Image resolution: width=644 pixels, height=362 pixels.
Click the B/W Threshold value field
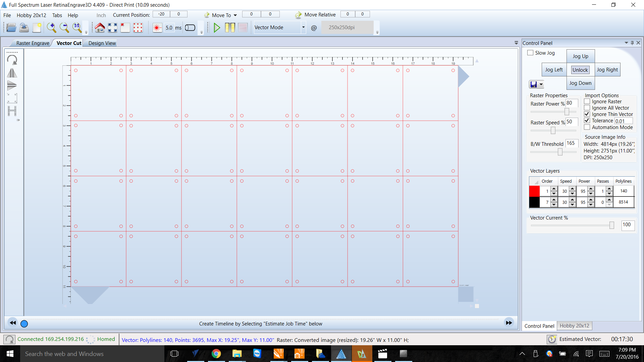point(572,143)
